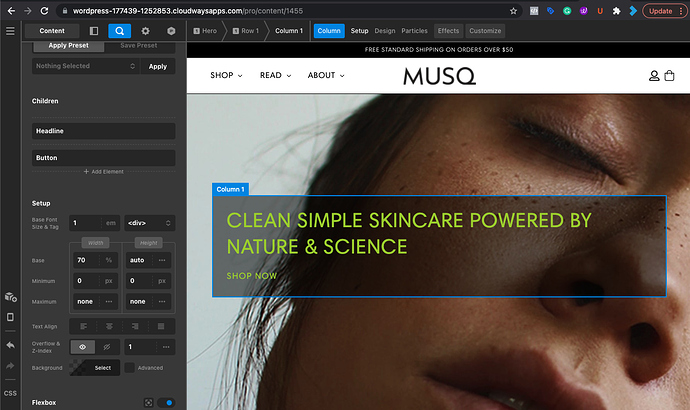690x410 pixels.
Task: Enable the Advanced background checkbox
Action: click(130, 368)
